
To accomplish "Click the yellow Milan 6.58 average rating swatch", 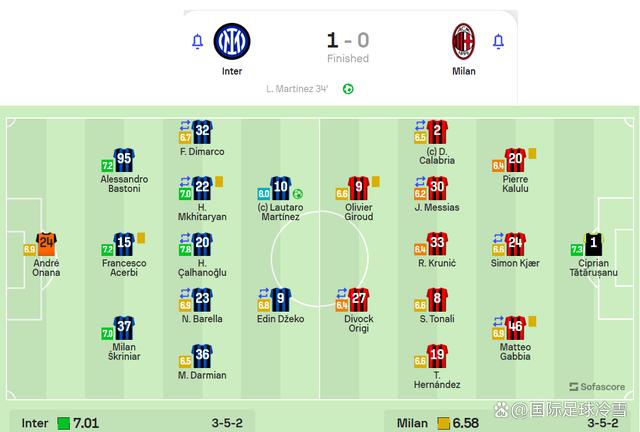I will [441, 423].
